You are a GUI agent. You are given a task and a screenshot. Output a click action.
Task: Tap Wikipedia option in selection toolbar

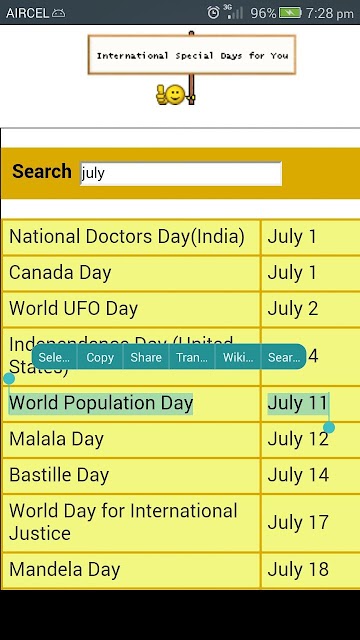(238, 357)
